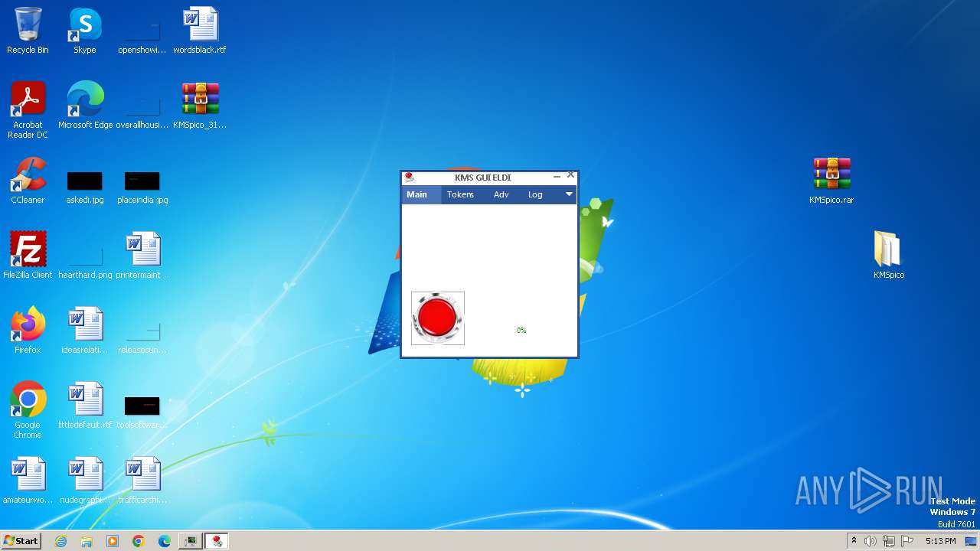Expand the KMS GUI dropdown arrow menu

[569, 194]
